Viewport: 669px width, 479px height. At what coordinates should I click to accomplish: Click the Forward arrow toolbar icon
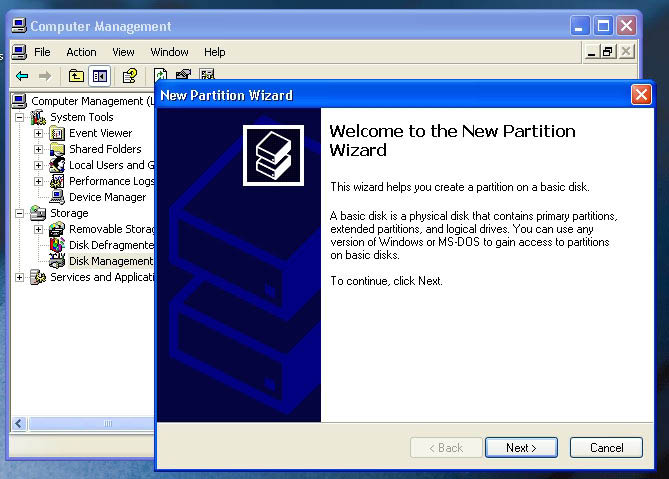tap(45, 76)
